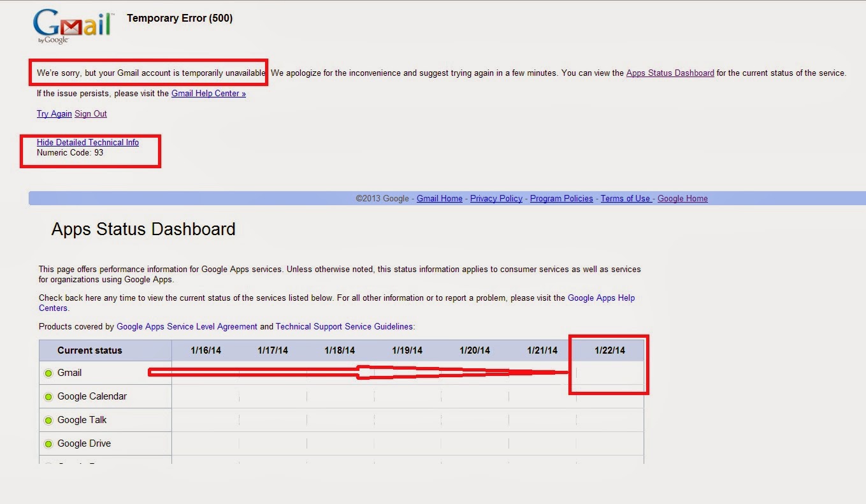Open Google Apps Service Level Agreement link
Viewport: 866px width, 504px height.
click(x=187, y=326)
